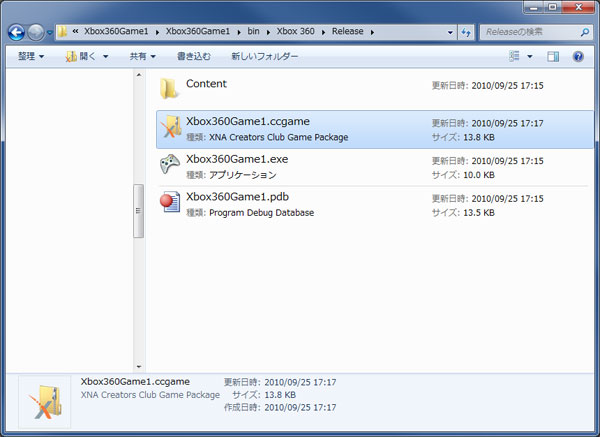Open Help with question mark icon
Screen dimensions: 600x437
coord(578,57)
